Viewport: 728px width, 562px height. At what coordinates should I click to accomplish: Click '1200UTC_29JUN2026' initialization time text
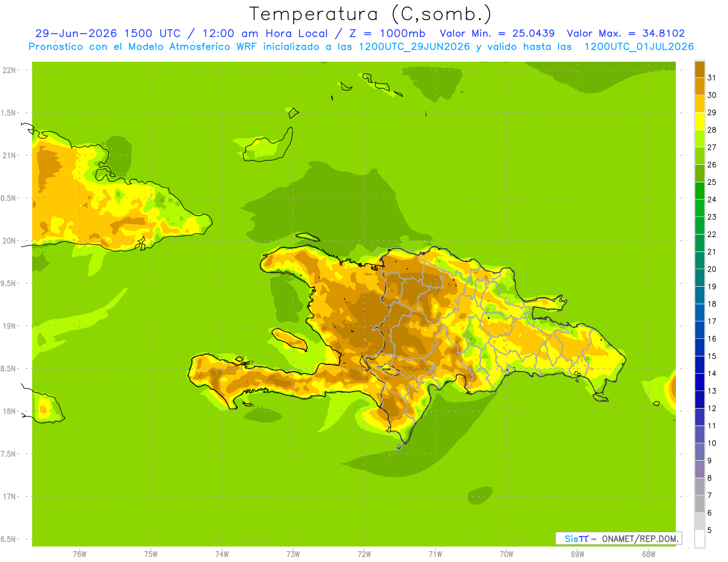[x=414, y=47]
